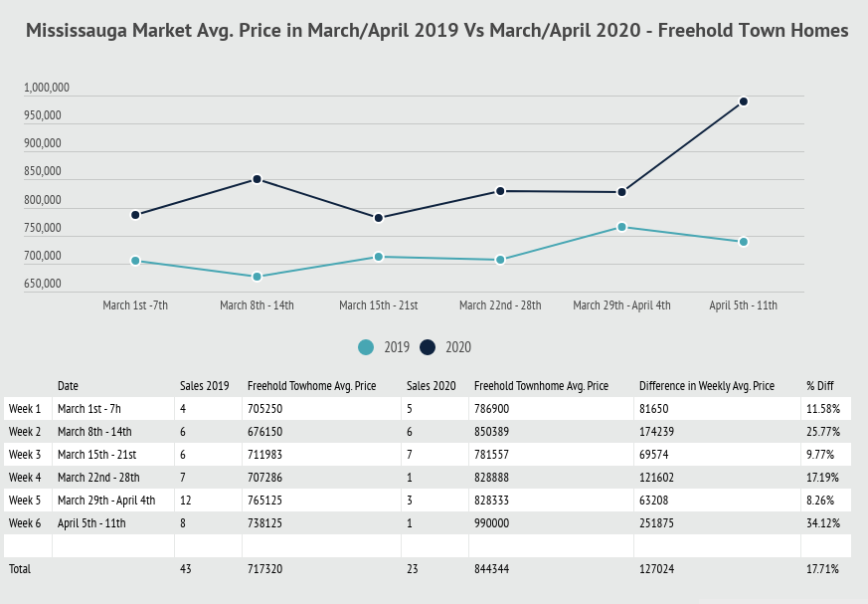This screenshot has height=604, width=868.
Task: Select the 2019 data point for March 15th-21st
Action: [379, 257]
